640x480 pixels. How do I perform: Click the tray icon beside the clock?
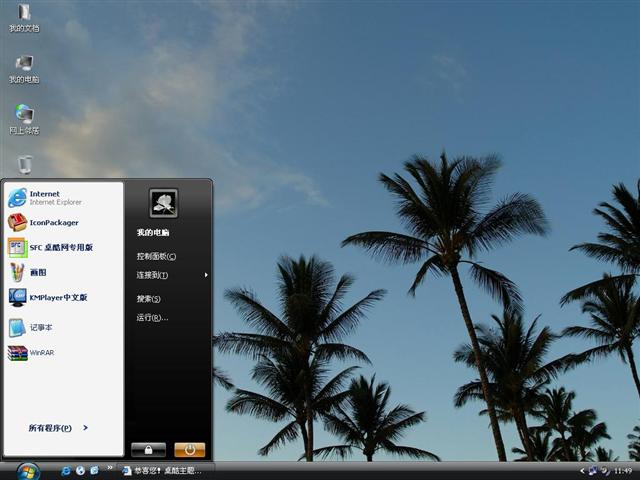[605, 471]
